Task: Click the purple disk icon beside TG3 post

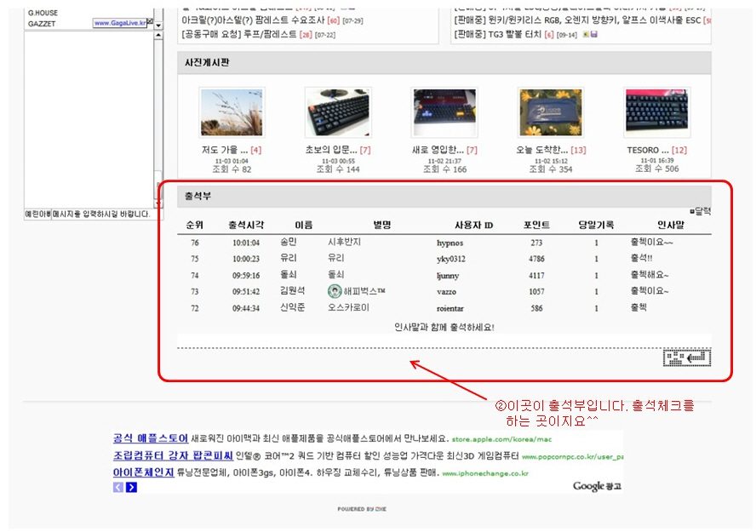Action: pos(594,34)
